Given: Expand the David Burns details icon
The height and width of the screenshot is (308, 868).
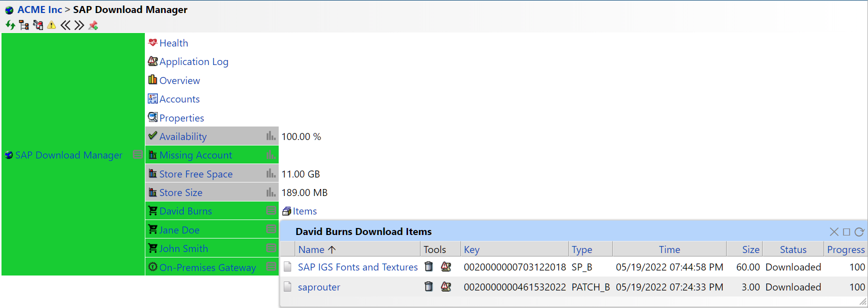Looking at the screenshot, I should coord(271,211).
